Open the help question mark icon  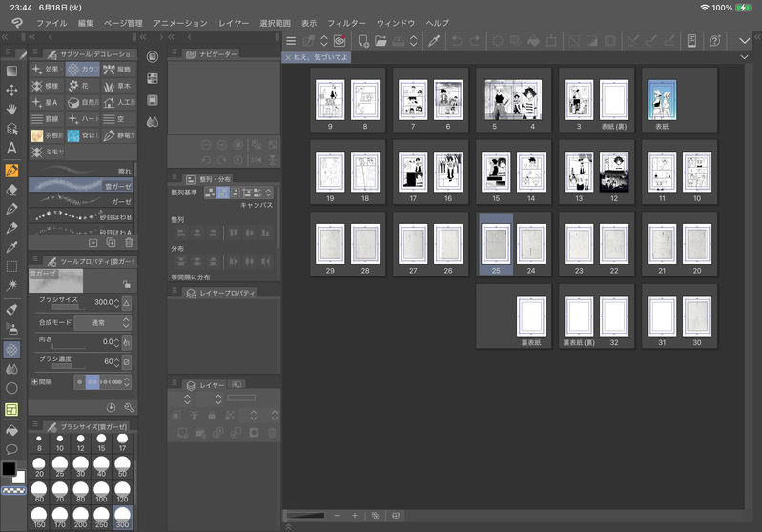tap(716, 41)
